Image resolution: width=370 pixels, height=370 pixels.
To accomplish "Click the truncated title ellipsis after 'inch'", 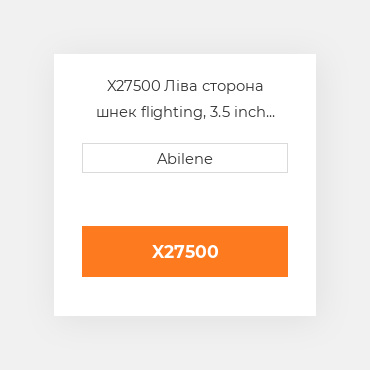I will point(271,115).
